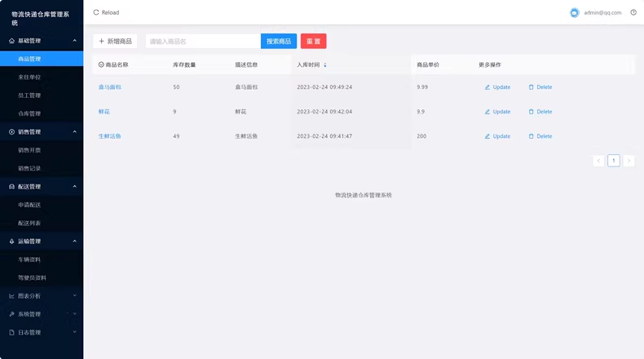
Task: Open the 仓库管理 menu item
Action: click(42, 113)
